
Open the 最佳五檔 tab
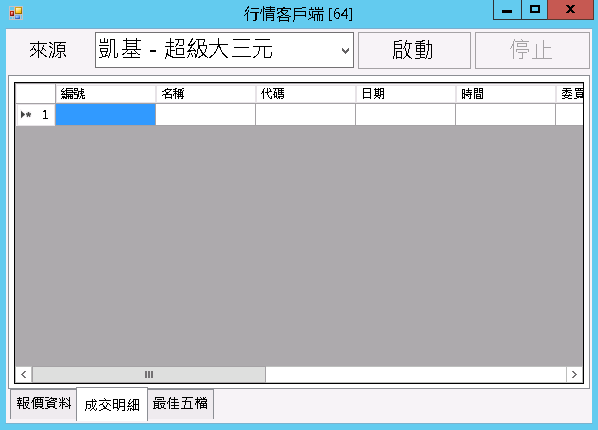click(180, 404)
